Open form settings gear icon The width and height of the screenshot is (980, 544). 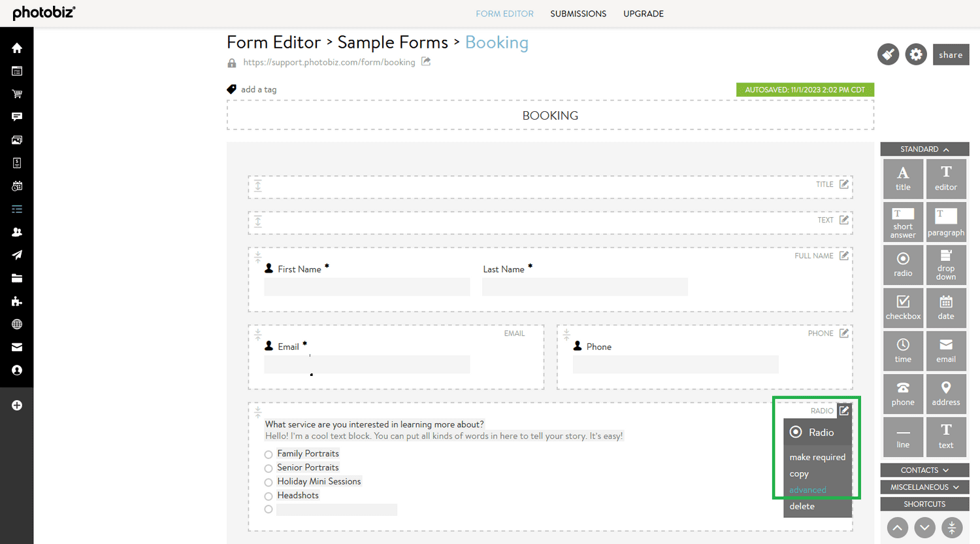click(x=916, y=54)
